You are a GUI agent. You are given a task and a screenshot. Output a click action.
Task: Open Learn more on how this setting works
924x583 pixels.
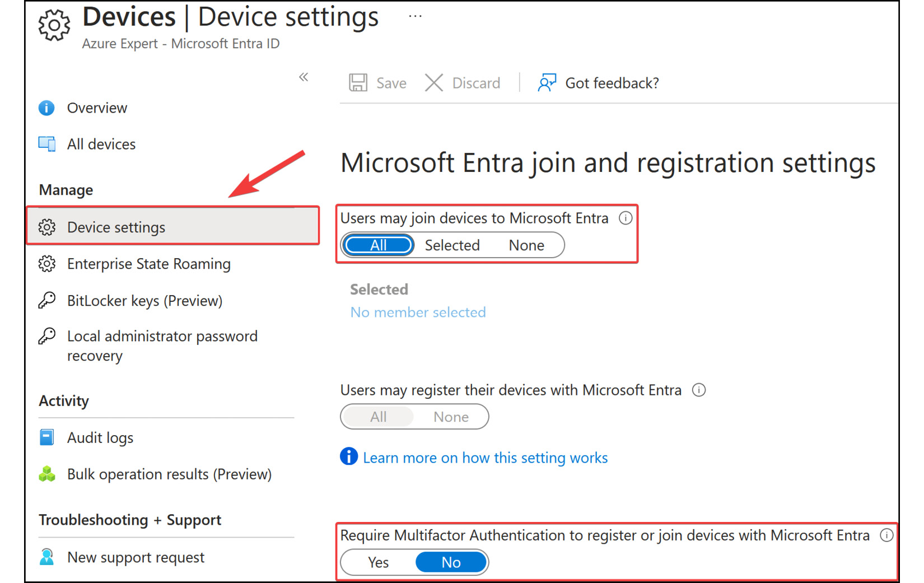coord(486,458)
